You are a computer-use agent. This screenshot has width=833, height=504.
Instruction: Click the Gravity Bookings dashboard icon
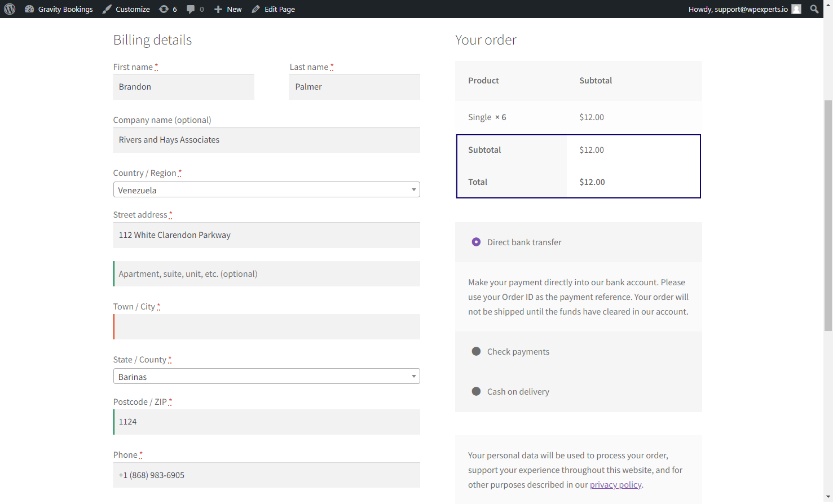[29, 9]
